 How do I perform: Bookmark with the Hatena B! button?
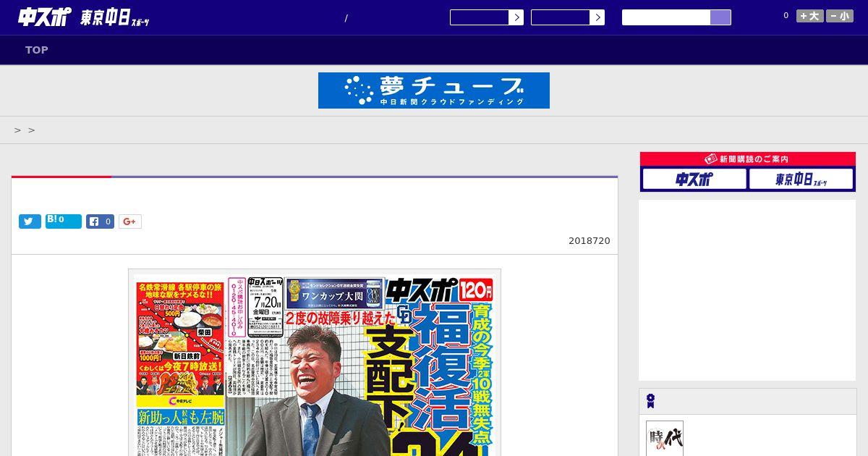point(64,221)
